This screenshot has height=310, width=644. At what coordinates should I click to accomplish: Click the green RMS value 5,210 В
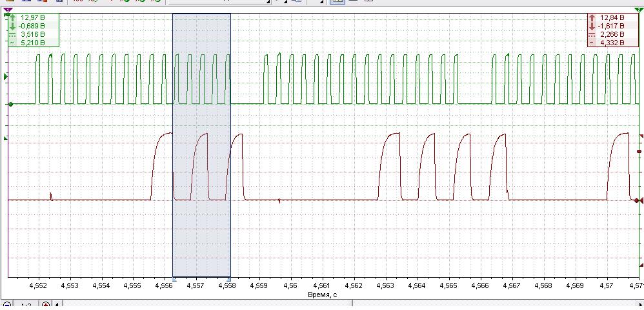[33, 43]
